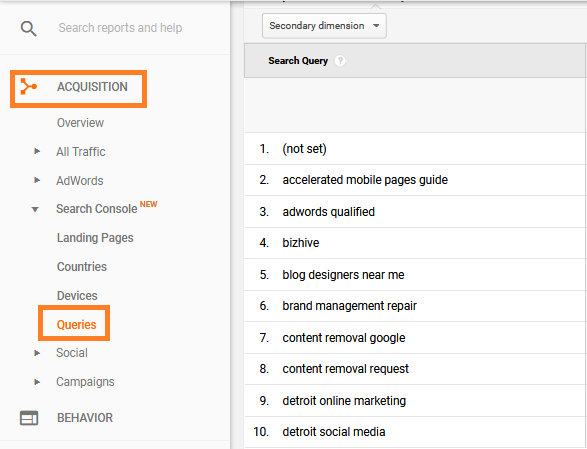The height and width of the screenshot is (449, 587).
Task: Click the Acquisition branch icon
Action: 28,87
